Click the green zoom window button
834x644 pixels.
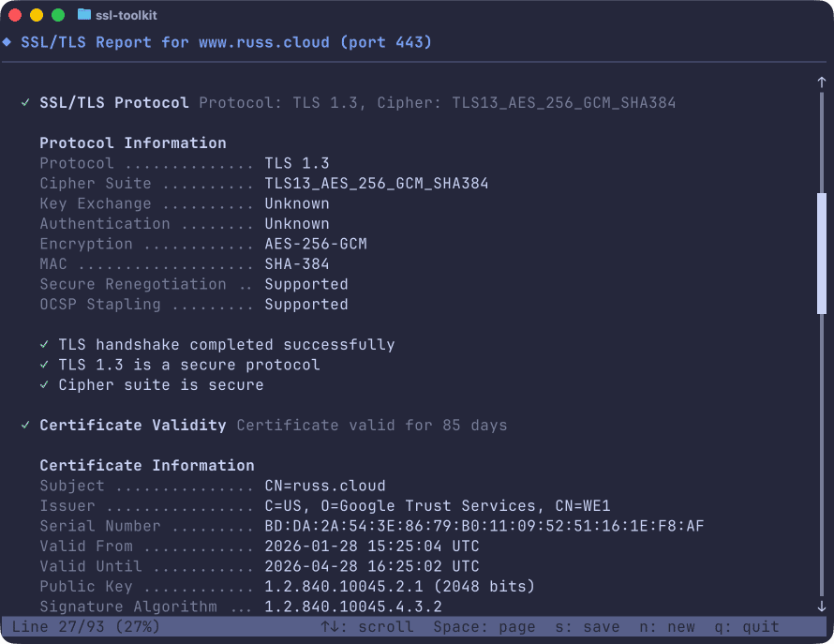(x=58, y=15)
